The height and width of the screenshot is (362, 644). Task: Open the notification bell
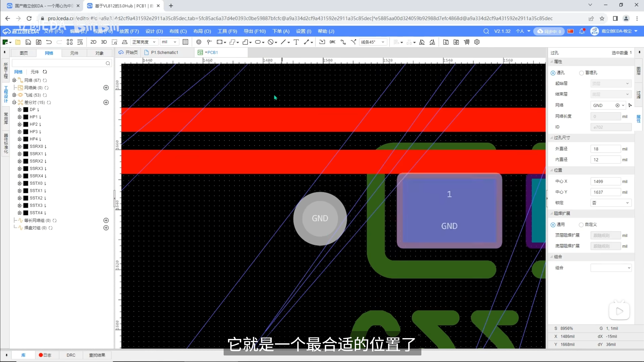pos(582,31)
